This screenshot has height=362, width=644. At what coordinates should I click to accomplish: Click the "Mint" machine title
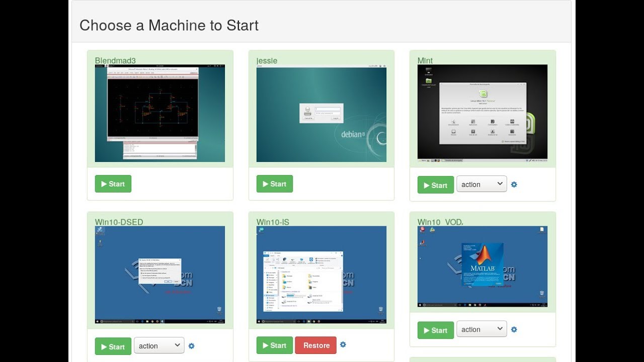coord(425,61)
